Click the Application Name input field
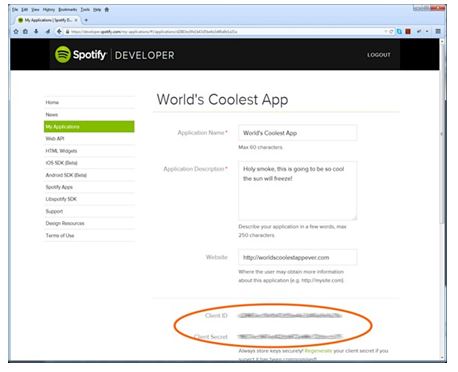The width and height of the screenshot is (458, 372). coord(297,133)
